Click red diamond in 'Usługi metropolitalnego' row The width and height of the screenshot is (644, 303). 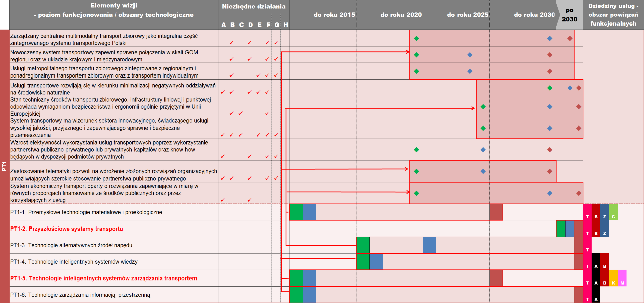pyautogui.click(x=550, y=71)
